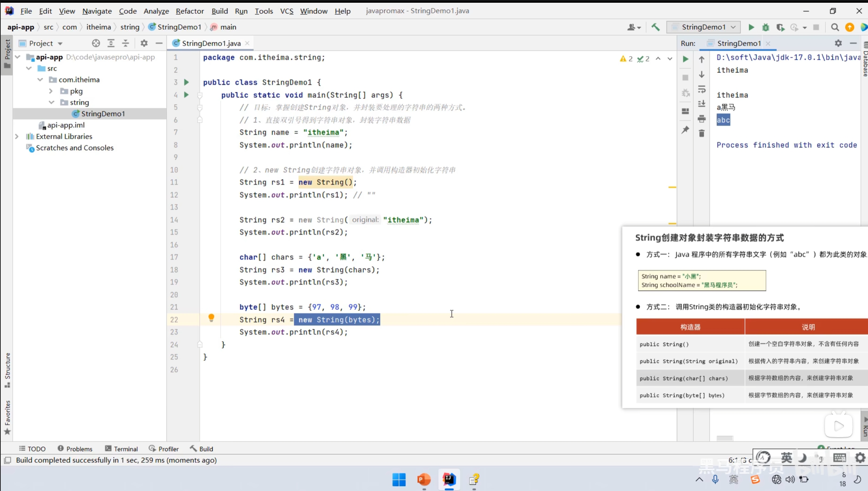Click the yellow intention lightbulb on line 22
The width and height of the screenshot is (868, 491).
click(211, 318)
